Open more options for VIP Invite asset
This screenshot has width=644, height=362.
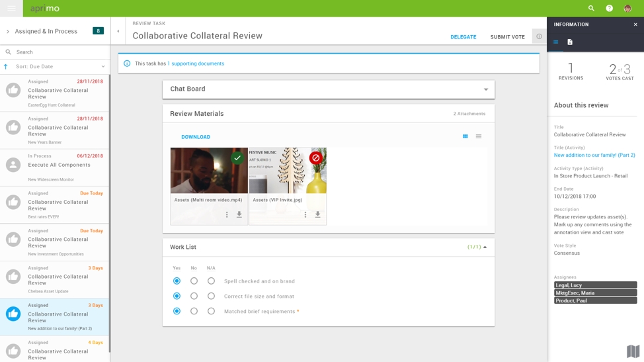pos(305,214)
